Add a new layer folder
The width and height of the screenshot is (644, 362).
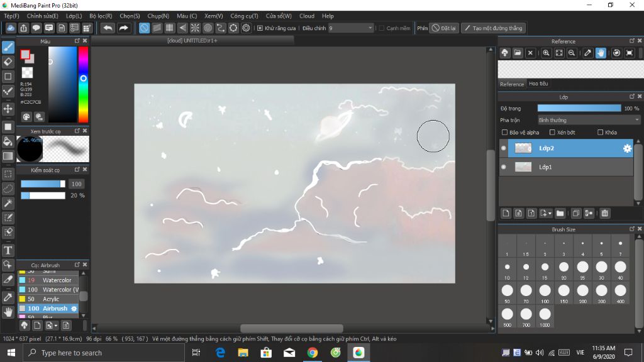click(x=560, y=213)
